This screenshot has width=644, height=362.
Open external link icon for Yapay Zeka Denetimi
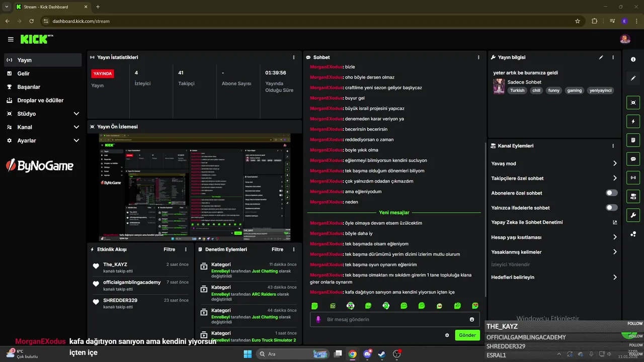[615, 222]
